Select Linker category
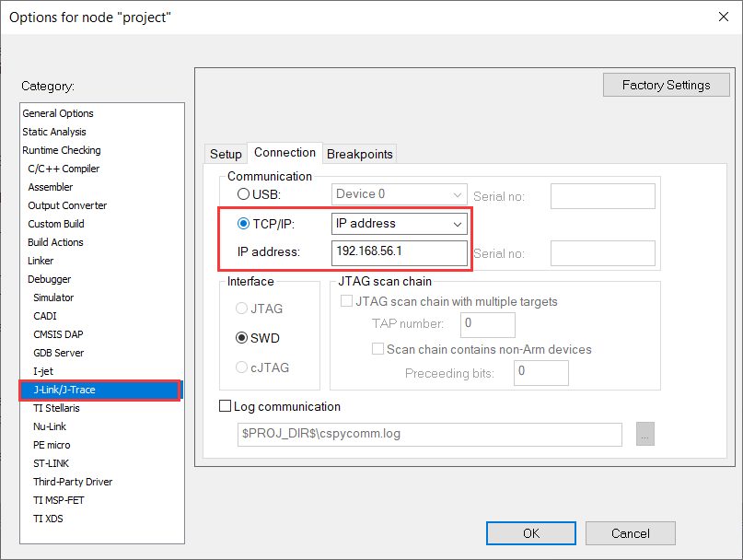743x560 pixels. coord(41,261)
